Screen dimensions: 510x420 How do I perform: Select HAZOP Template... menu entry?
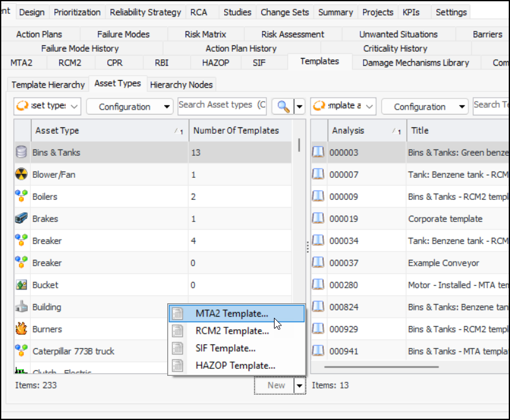(x=235, y=365)
